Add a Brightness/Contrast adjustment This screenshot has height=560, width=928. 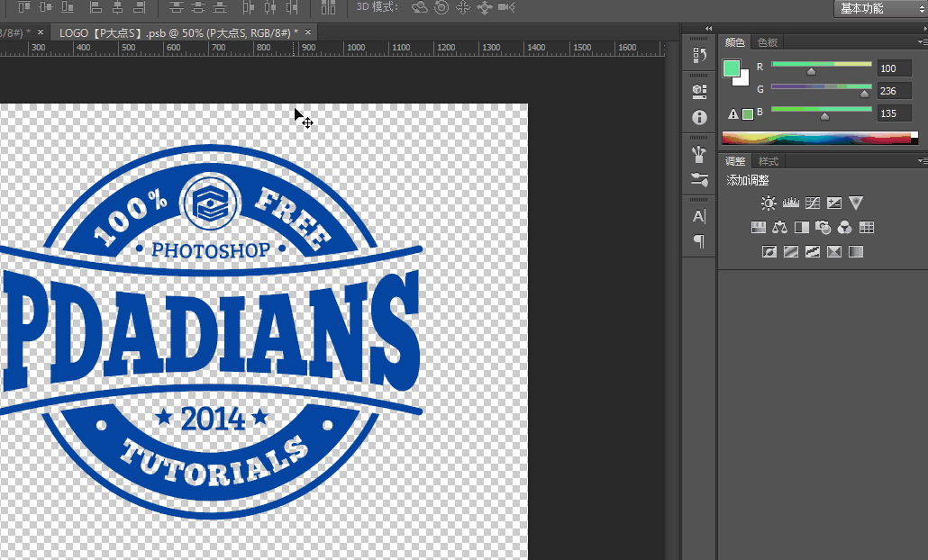[769, 203]
